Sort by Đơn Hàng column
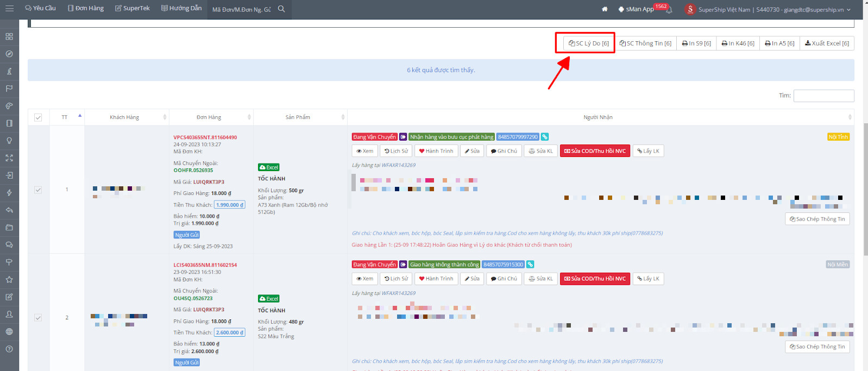The width and height of the screenshot is (868, 371). [x=211, y=117]
